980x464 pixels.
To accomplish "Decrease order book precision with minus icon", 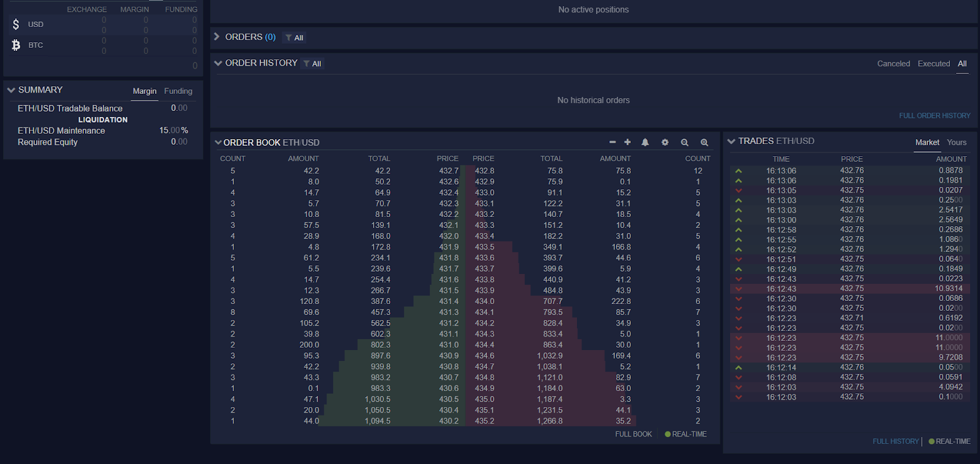I will coord(612,142).
